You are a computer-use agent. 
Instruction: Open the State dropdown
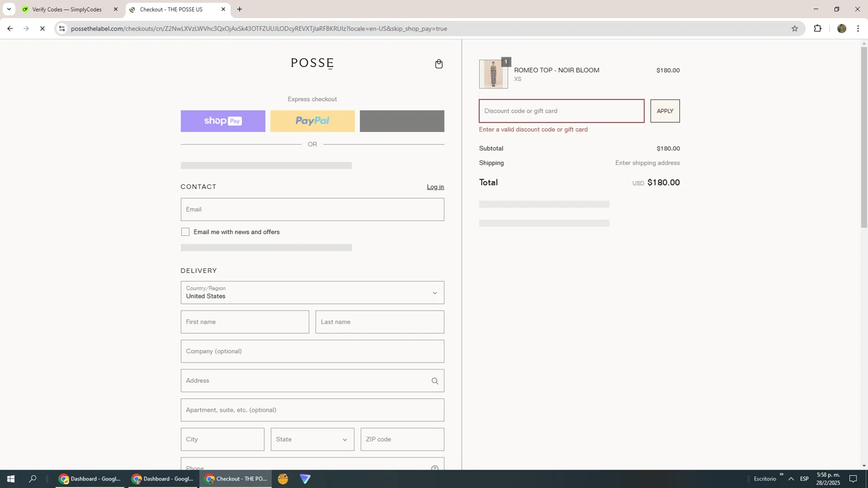coord(312,439)
